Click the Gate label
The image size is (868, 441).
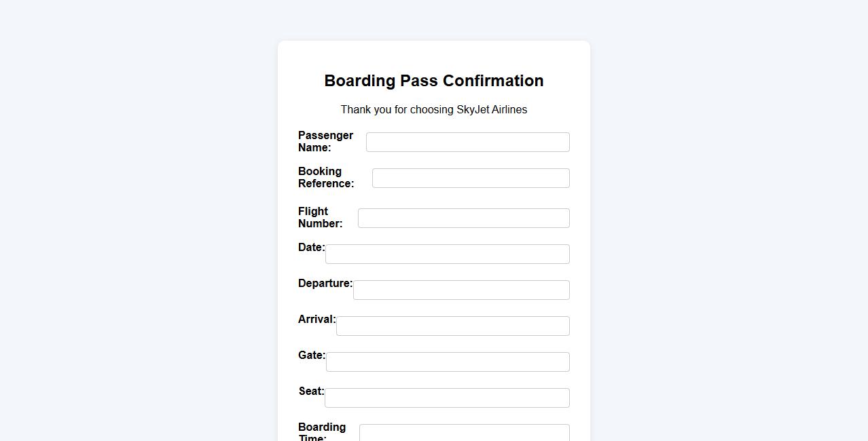coord(311,356)
